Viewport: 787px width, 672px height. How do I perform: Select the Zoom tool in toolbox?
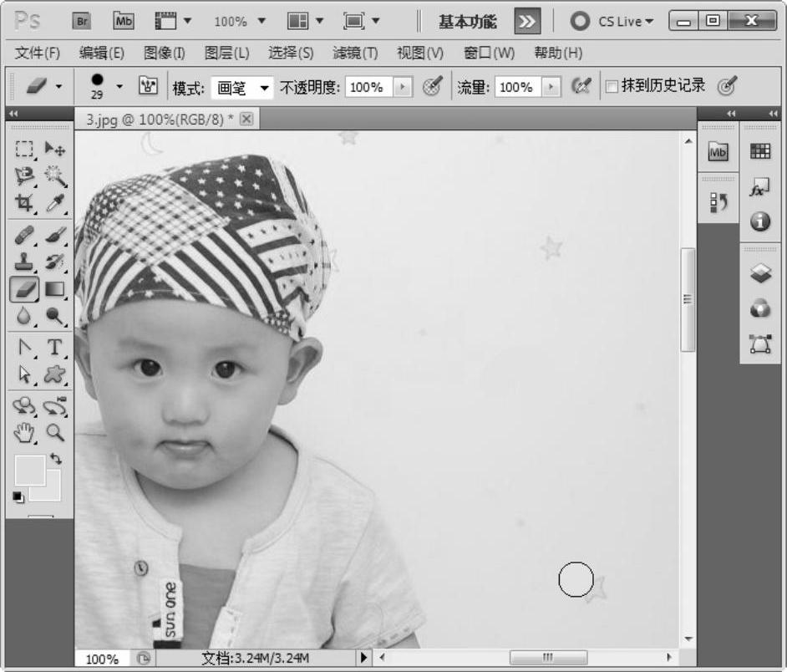55,432
